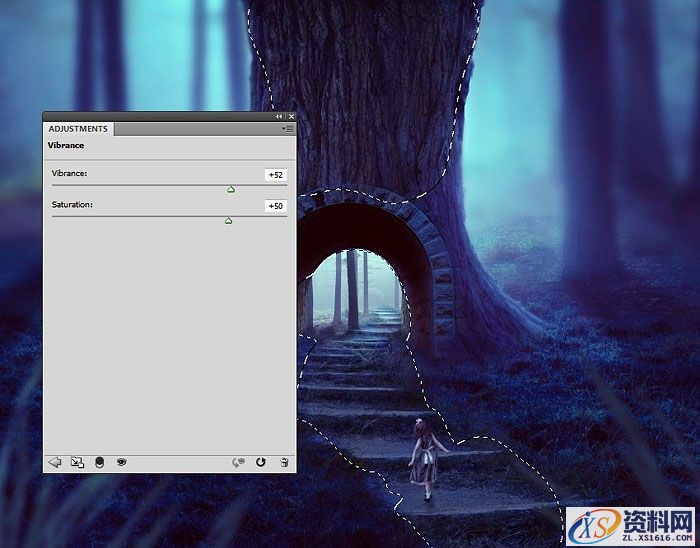
Task: Click the Saturation value input field
Action: (x=275, y=206)
